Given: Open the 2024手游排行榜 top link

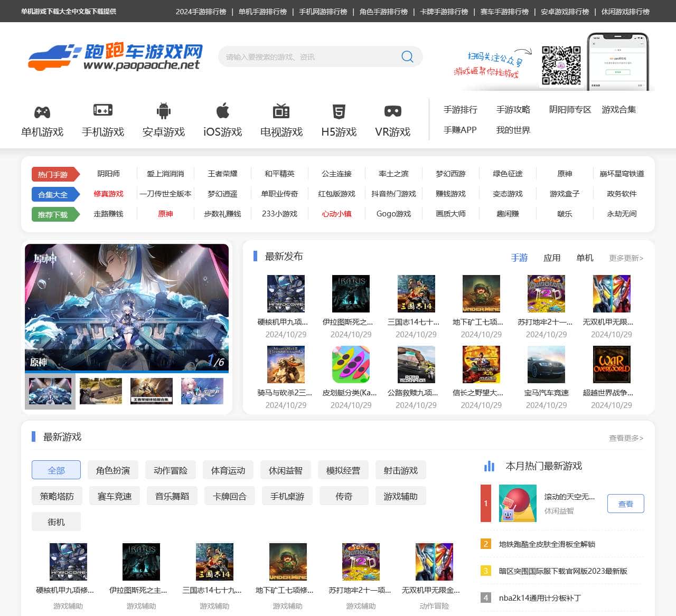Looking at the screenshot, I should [201, 11].
